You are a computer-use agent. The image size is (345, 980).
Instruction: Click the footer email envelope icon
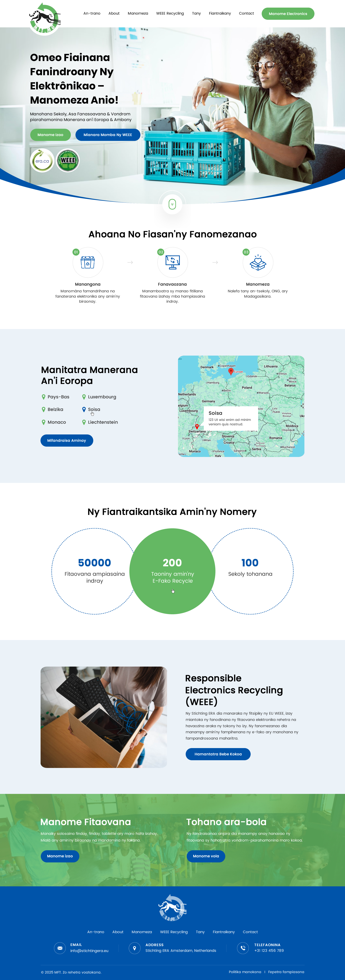(x=60, y=948)
